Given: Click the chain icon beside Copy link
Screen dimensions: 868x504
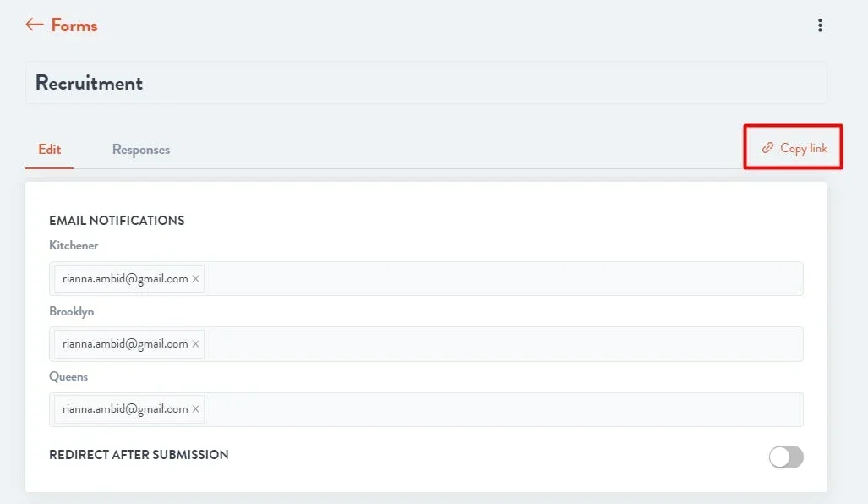Looking at the screenshot, I should point(767,147).
